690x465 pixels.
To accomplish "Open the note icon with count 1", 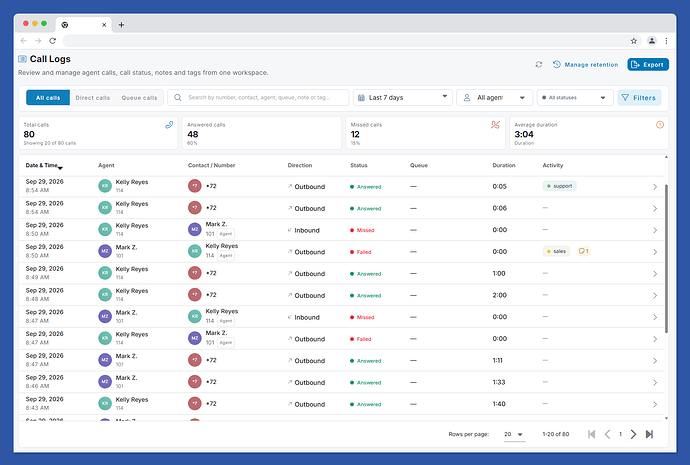I will [584, 251].
